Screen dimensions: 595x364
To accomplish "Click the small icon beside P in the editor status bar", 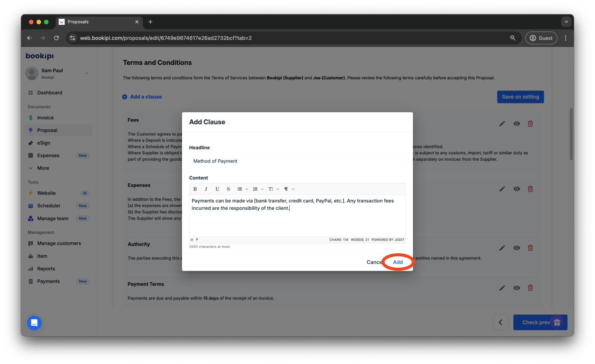I will [x=192, y=240].
